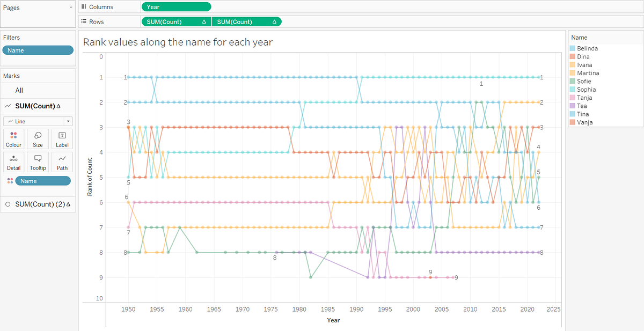The image size is (644, 331).
Task: Expand the SUM(Count) (2) marks card
Action: pos(40,204)
